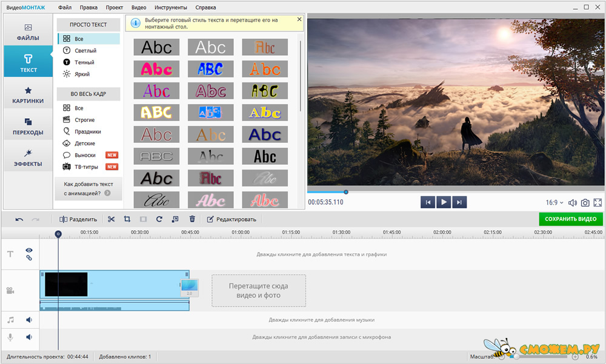Open the Эффекты sidebar section
This screenshot has width=606, height=364.
28,157
